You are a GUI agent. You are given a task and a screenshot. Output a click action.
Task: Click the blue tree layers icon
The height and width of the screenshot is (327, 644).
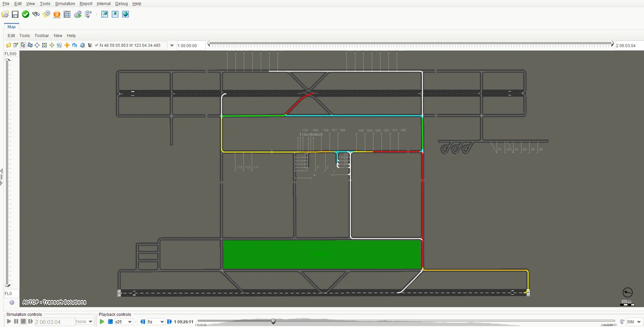tap(59, 45)
